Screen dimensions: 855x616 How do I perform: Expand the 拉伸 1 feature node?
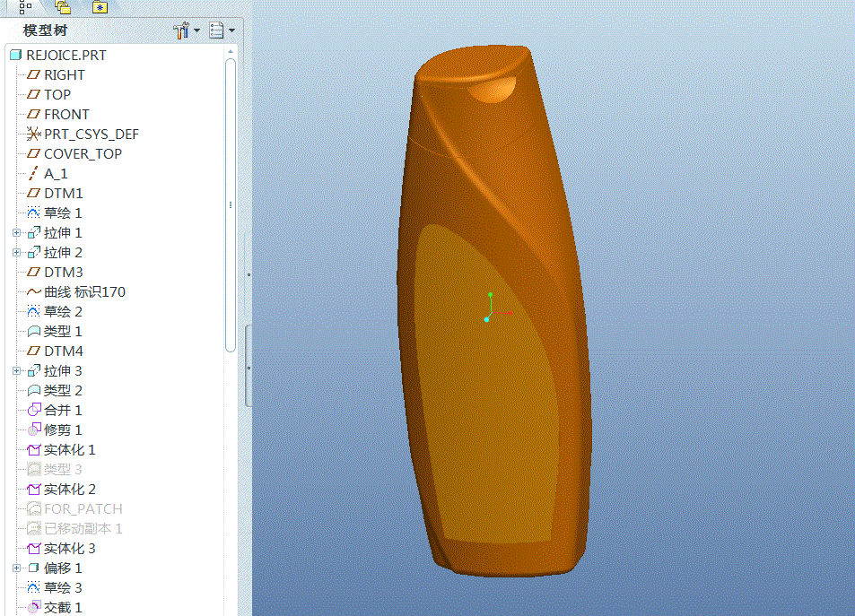pos(16,233)
